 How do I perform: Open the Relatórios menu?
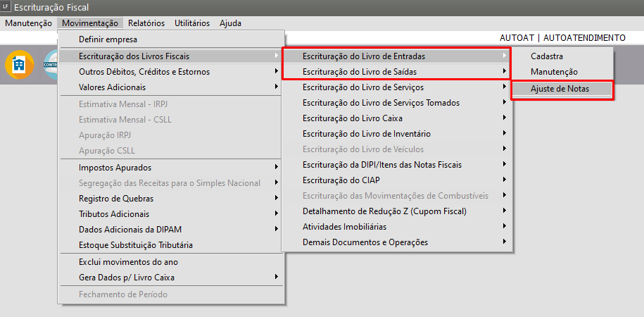146,23
